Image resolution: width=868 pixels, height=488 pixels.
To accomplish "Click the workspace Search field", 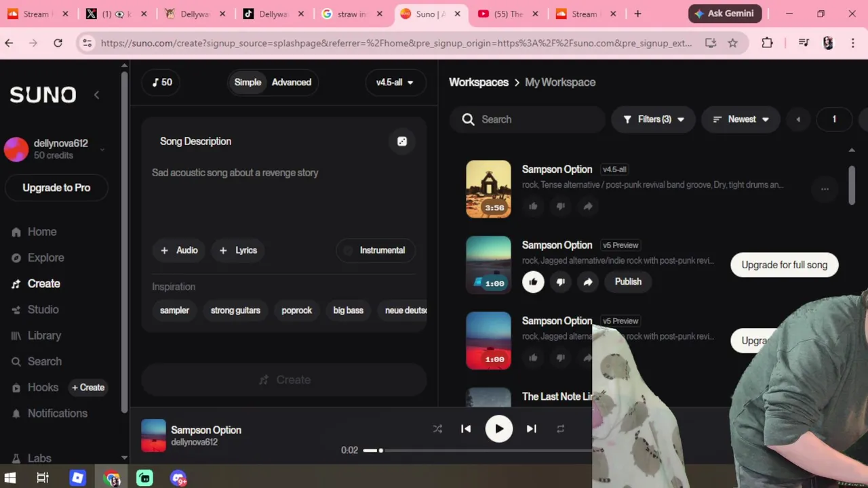I will tap(527, 119).
